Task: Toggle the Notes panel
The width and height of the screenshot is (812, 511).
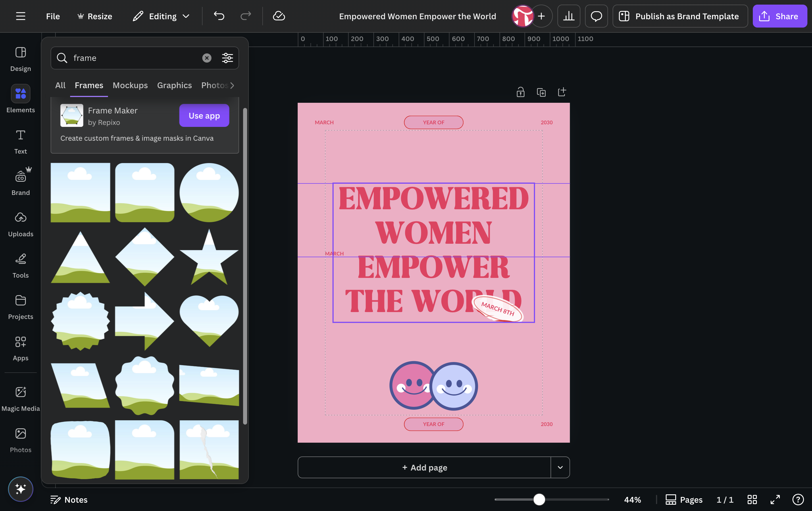Action: click(x=69, y=500)
